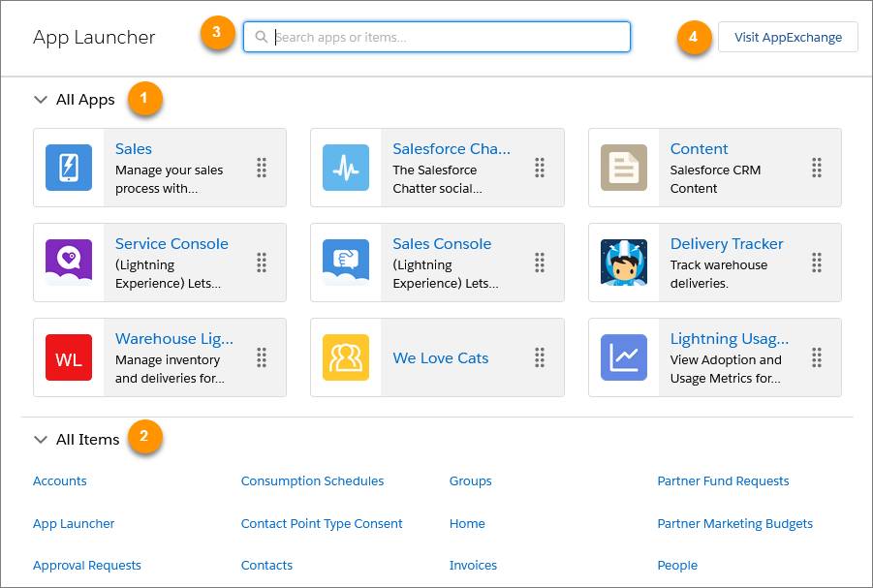Open the Service Console heart icon
This screenshot has width=873, height=588.
tap(69, 263)
